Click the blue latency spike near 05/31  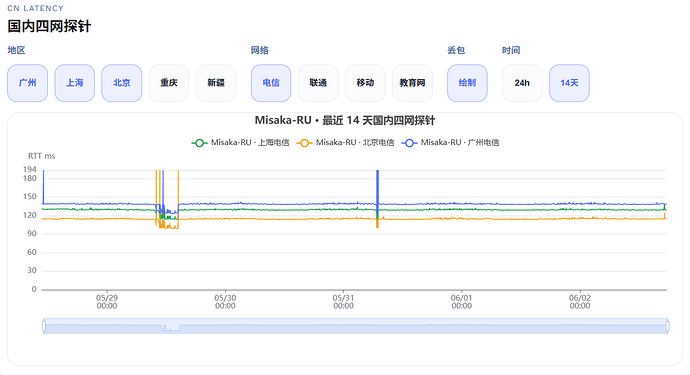[x=378, y=187]
